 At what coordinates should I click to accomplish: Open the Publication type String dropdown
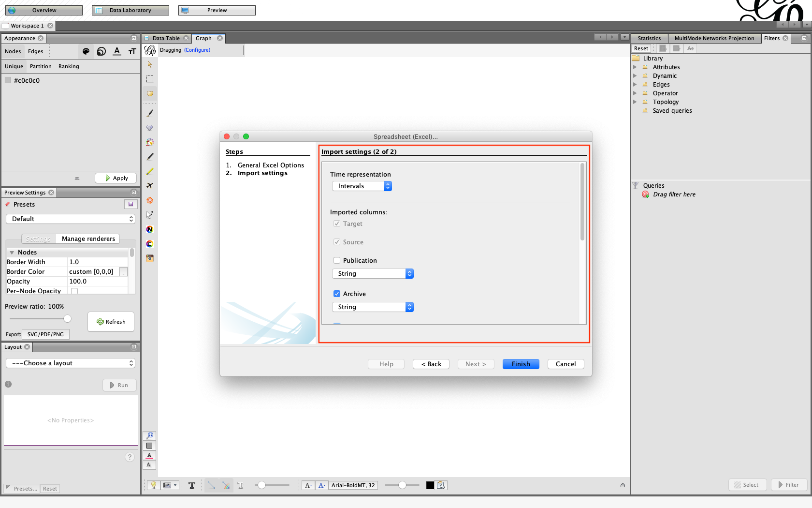point(373,273)
